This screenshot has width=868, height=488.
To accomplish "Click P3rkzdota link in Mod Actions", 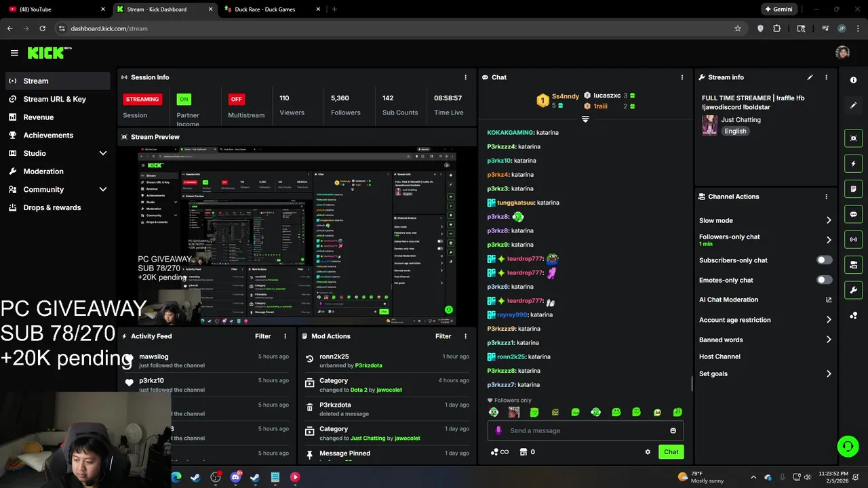I will (369, 365).
